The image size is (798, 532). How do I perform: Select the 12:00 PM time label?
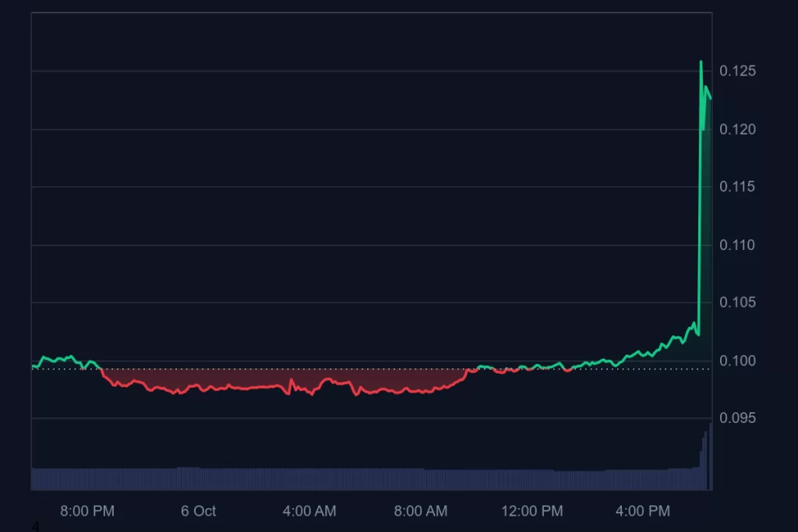click(531, 511)
